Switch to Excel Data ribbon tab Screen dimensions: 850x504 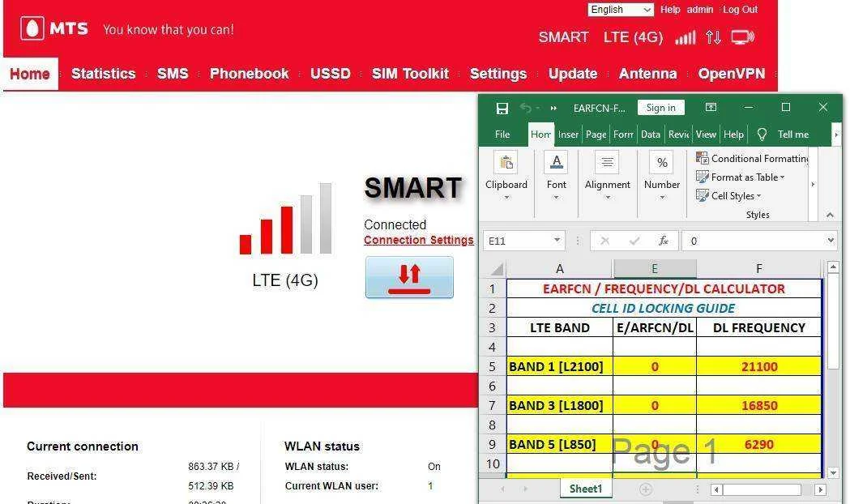[651, 135]
